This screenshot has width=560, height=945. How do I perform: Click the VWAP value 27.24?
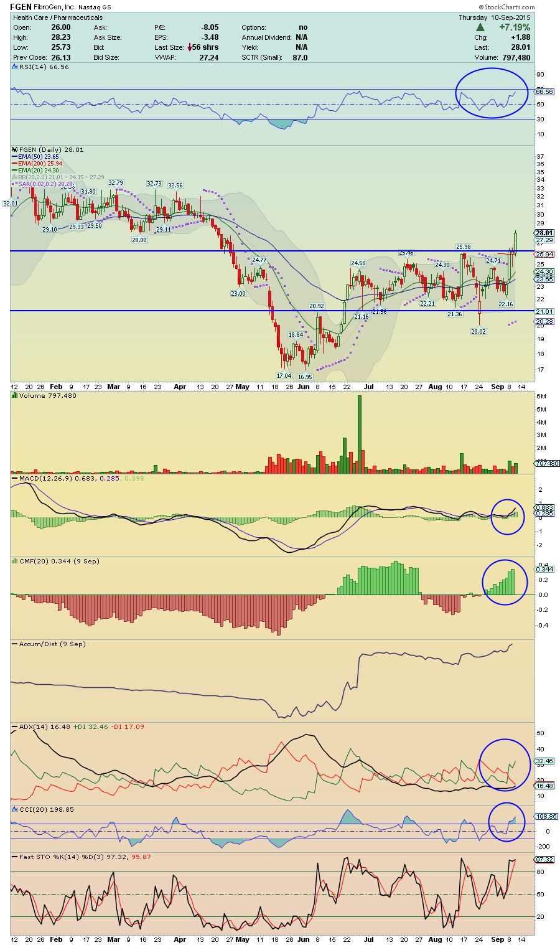coord(209,57)
